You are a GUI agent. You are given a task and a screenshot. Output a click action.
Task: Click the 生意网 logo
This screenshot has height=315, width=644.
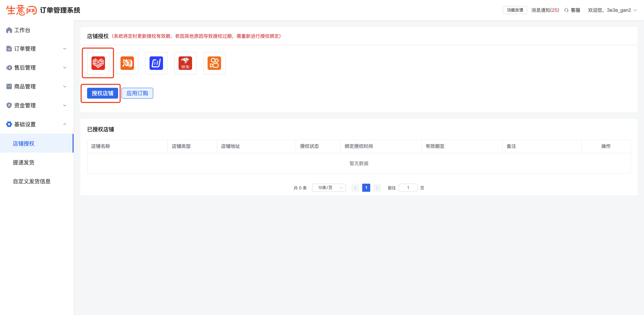pos(21,10)
